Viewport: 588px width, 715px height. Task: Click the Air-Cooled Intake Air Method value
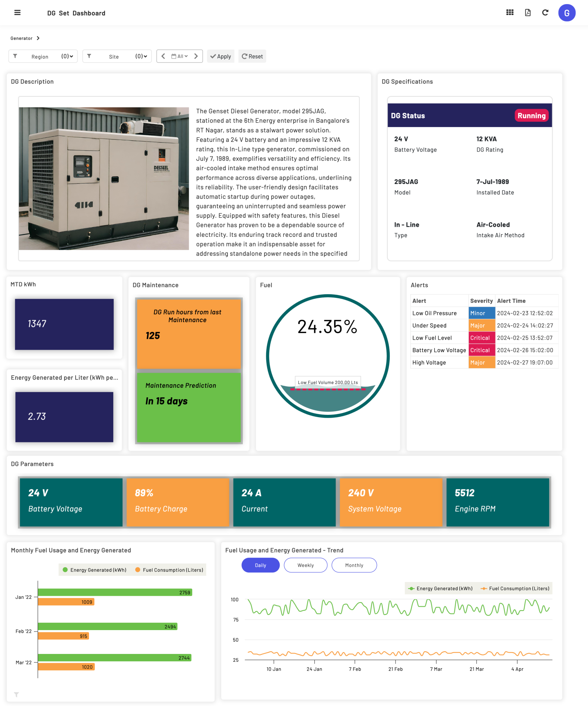[493, 225]
